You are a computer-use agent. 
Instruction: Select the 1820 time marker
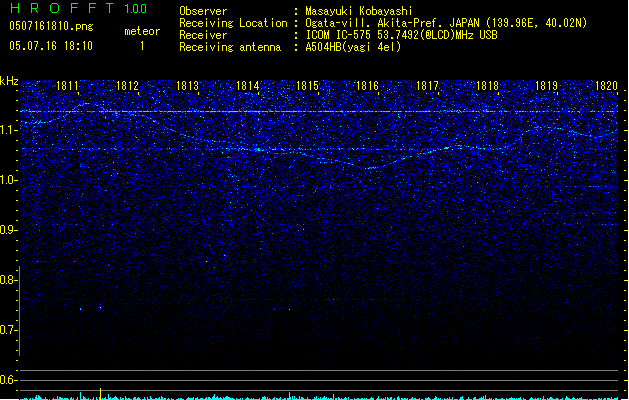tap(607, 86)
